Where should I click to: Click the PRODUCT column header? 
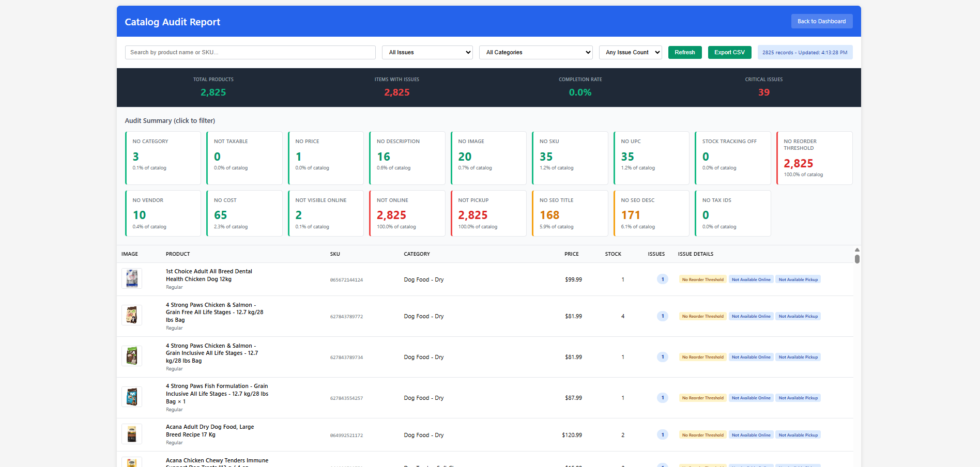(178, 254)
